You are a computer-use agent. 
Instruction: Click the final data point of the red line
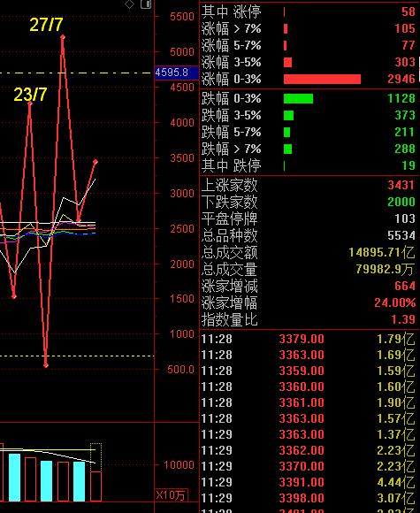(x=95, y=162)
